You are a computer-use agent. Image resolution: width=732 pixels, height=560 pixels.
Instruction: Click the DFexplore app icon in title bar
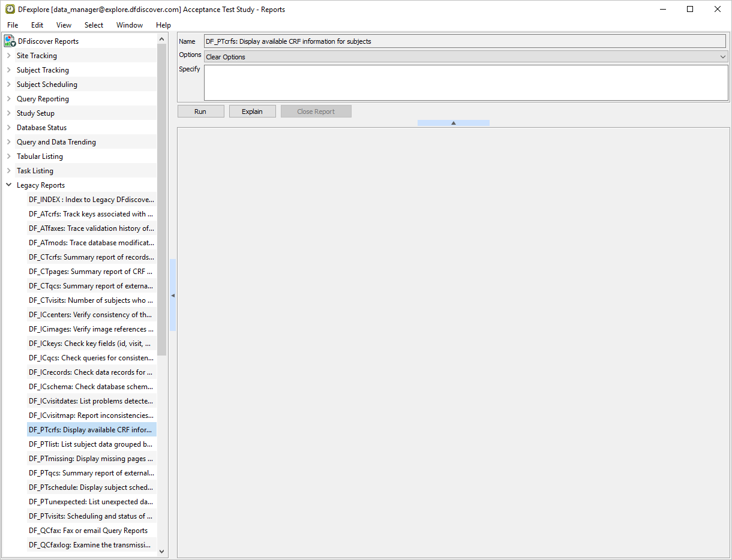coord(10,9)
